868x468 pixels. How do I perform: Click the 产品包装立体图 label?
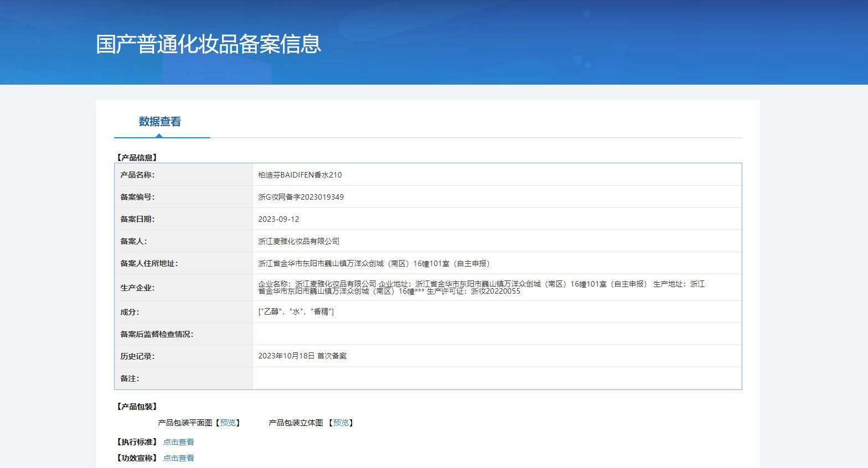point(296,423)
